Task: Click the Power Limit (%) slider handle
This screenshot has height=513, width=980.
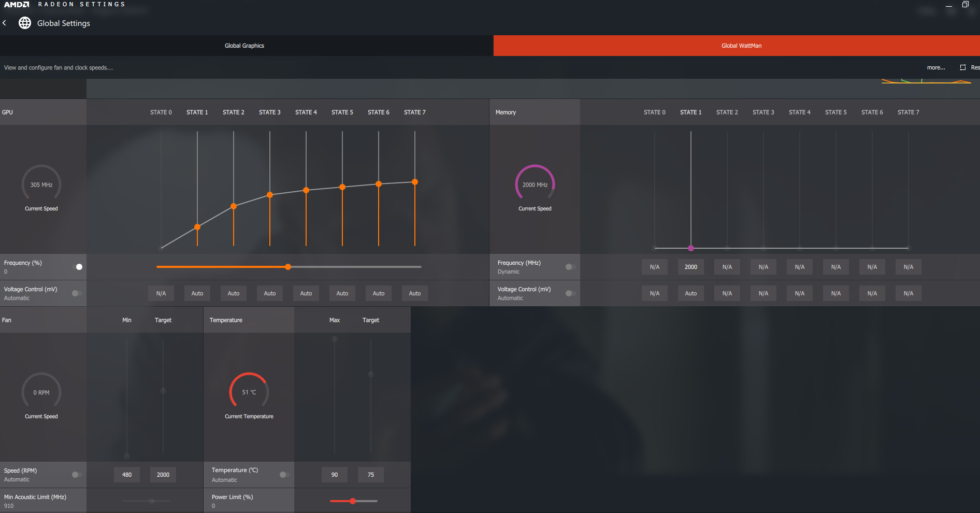Action: coord(353,501)
